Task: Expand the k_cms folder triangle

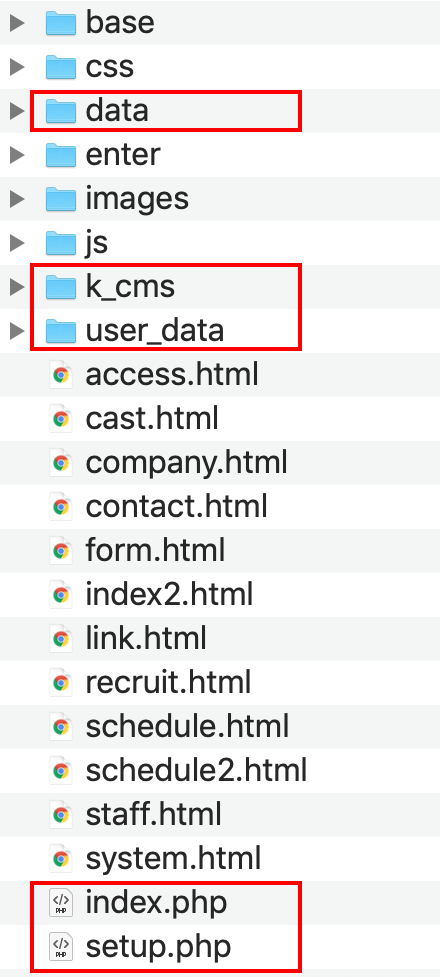Action: coord(17,287)
